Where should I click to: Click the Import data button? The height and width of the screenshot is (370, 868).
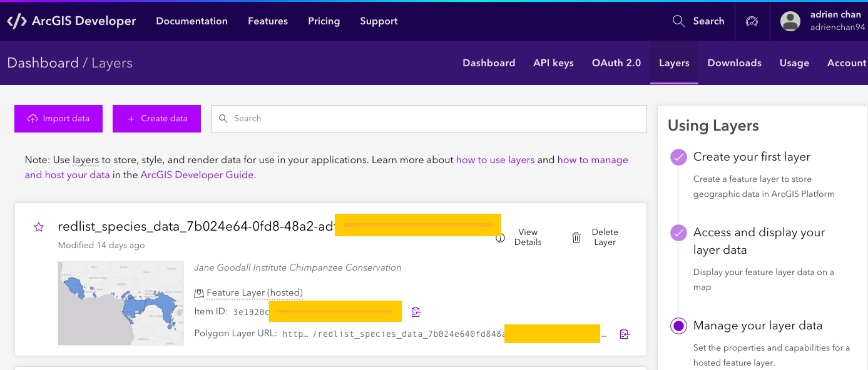(x=58, y=119)
